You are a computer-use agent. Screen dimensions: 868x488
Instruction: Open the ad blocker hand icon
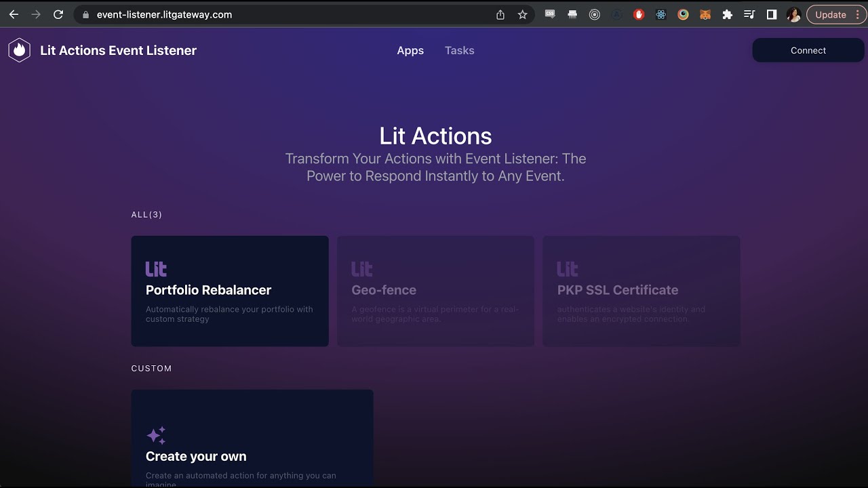(x=639, y=14)
